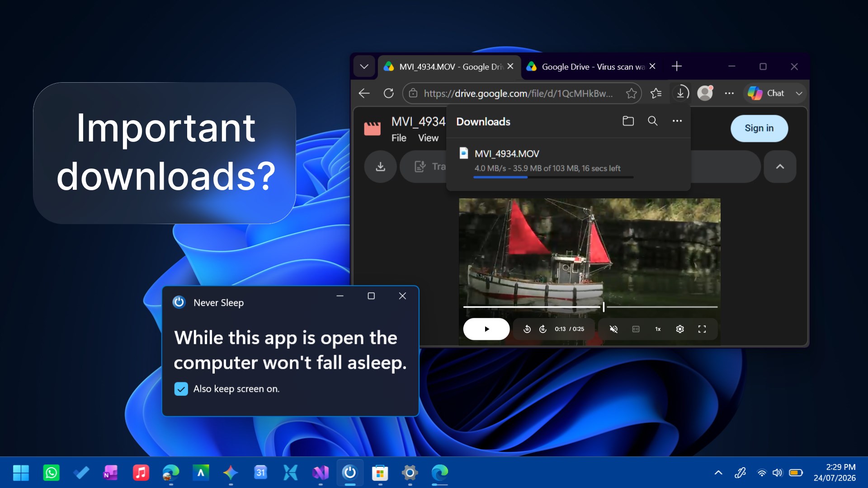868x488 pixels.
Task: Click the MVI_4934.MOV download progress bar
Action: click(x=553, y=177)
